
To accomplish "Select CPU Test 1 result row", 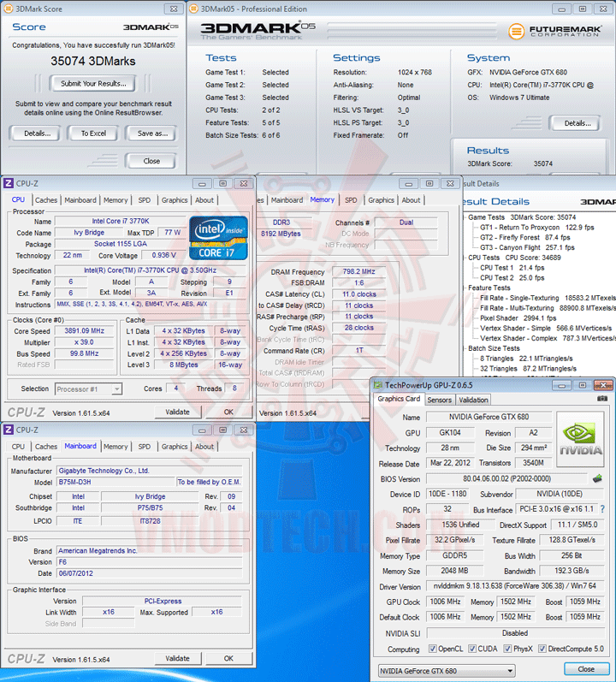I will [512, 268].
